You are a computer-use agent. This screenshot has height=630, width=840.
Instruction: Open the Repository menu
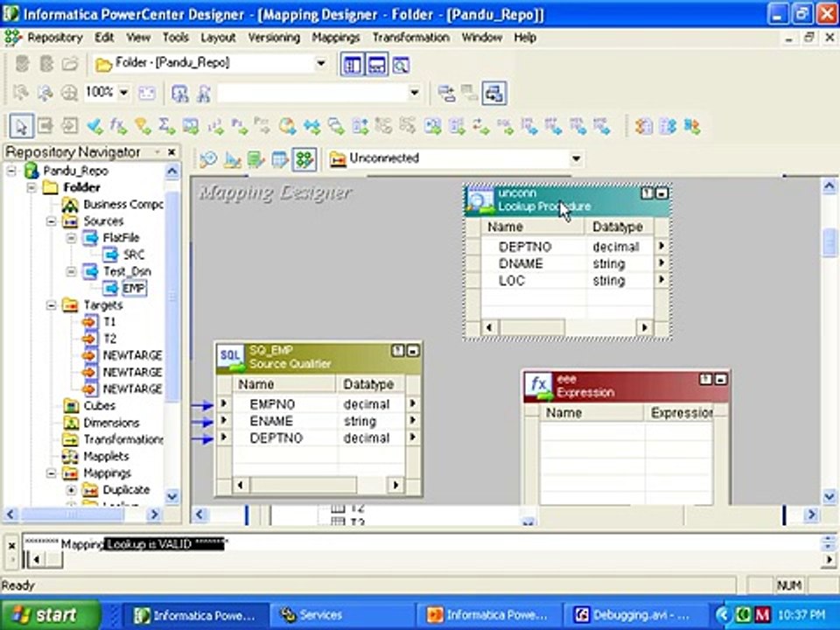click(54, 38)
